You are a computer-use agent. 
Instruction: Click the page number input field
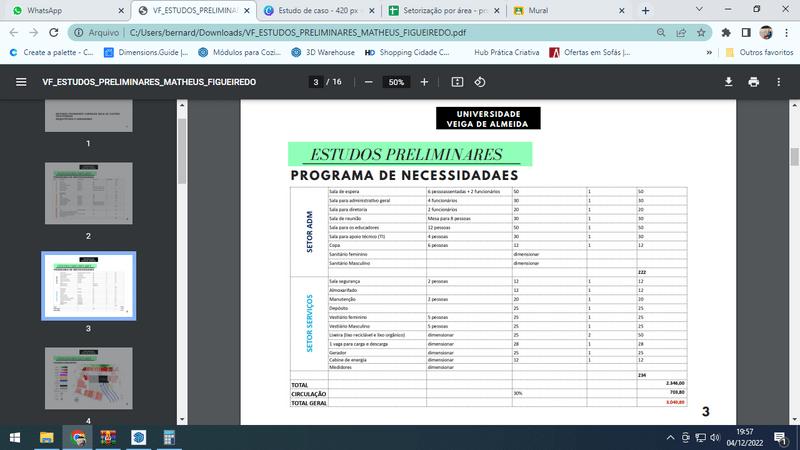tap(315, 82)
